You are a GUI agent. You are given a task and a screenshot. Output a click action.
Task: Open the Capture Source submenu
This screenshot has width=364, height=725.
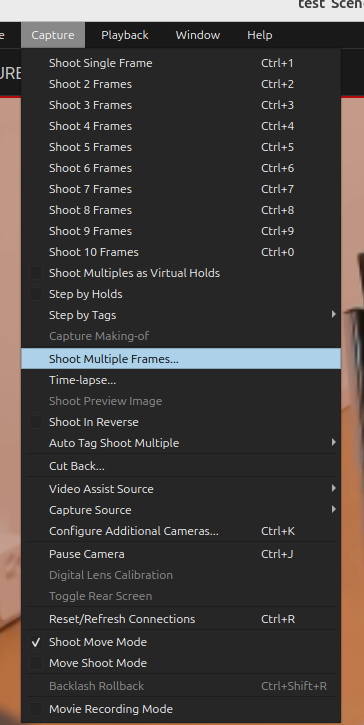(x=181, y=510)
